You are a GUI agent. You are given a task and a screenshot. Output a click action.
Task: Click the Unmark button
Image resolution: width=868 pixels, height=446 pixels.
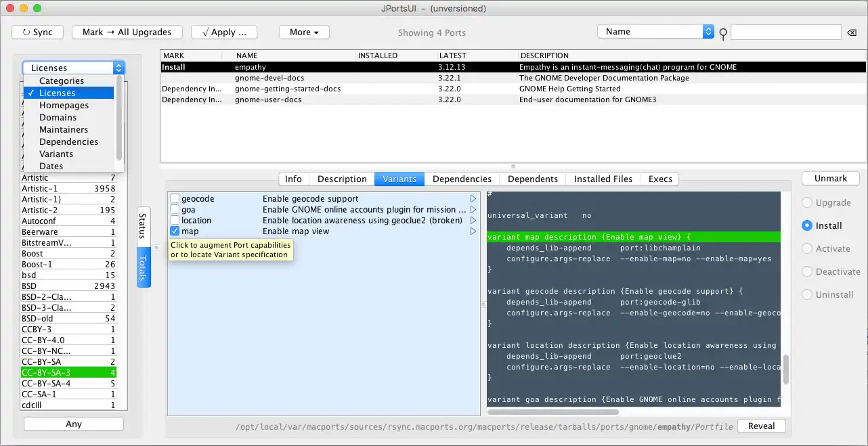coord(831,178)
